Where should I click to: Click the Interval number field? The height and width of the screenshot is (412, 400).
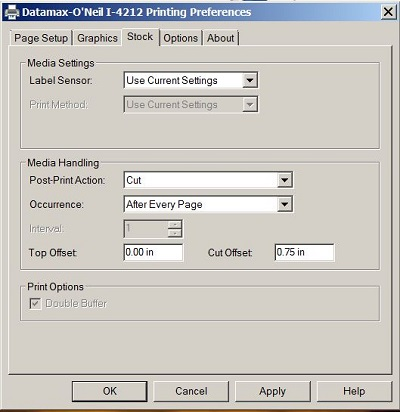pyautogui.click(x=146, y=229)
